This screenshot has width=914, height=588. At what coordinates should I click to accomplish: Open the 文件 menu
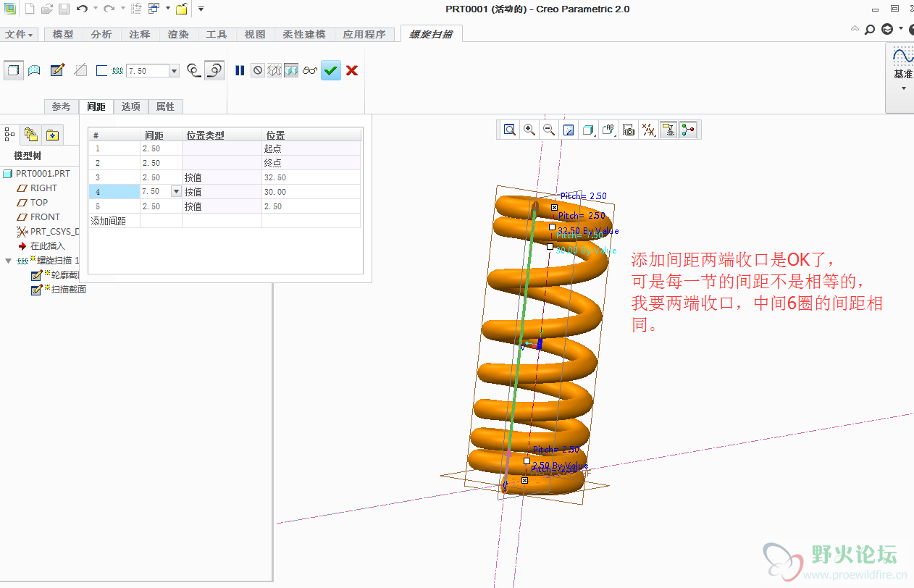(20, 34)
